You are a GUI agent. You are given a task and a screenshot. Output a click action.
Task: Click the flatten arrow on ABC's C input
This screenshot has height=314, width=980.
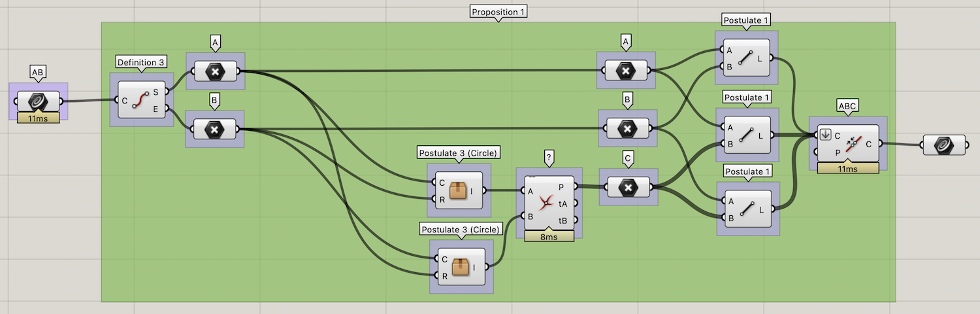825,135
